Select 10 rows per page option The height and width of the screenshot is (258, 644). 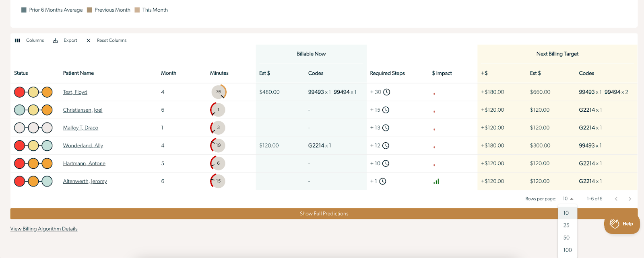[568, 213]
